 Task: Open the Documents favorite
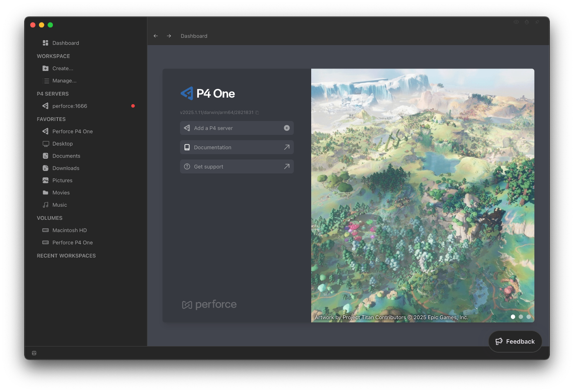pos(61,156)
